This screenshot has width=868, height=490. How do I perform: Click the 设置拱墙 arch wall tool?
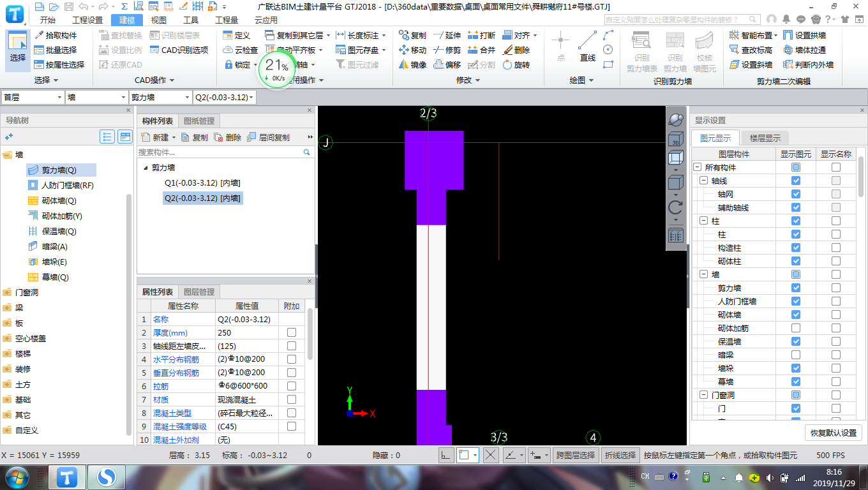804,35
